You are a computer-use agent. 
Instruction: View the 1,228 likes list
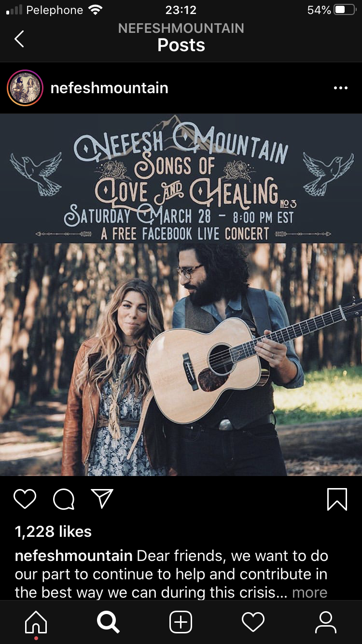click(x=53, y=532)
